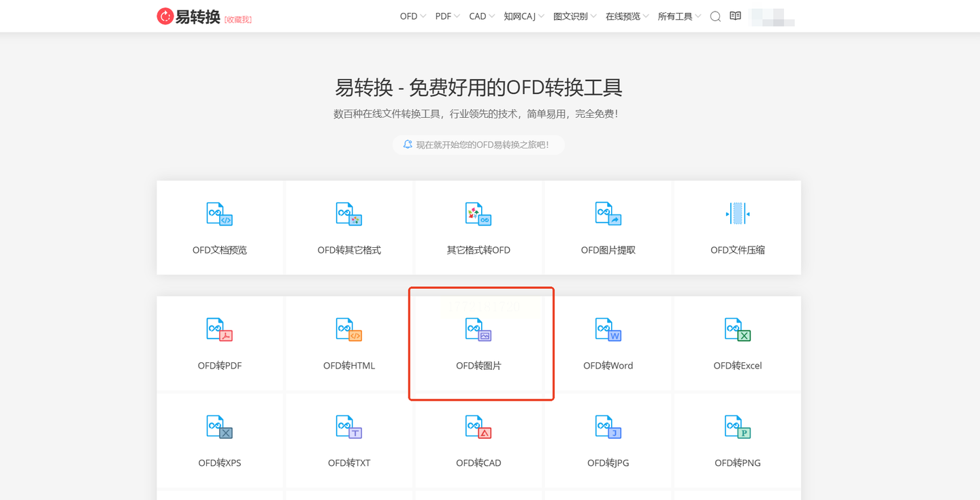Image resolution: width=980 pixels, height=500 pixels.
Task: Open the OFD转PDF converter icon
Action: click(x=219, y=330)
